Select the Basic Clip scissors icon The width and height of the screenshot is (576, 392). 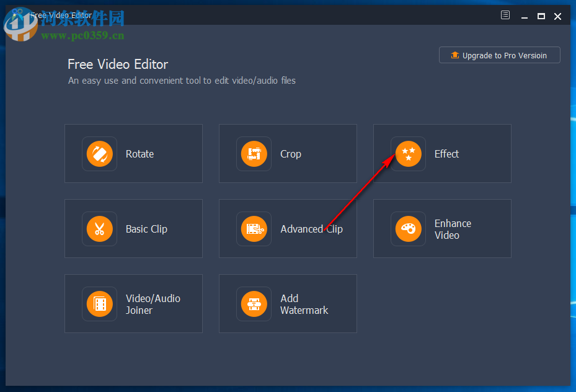(x=99, y=229)
